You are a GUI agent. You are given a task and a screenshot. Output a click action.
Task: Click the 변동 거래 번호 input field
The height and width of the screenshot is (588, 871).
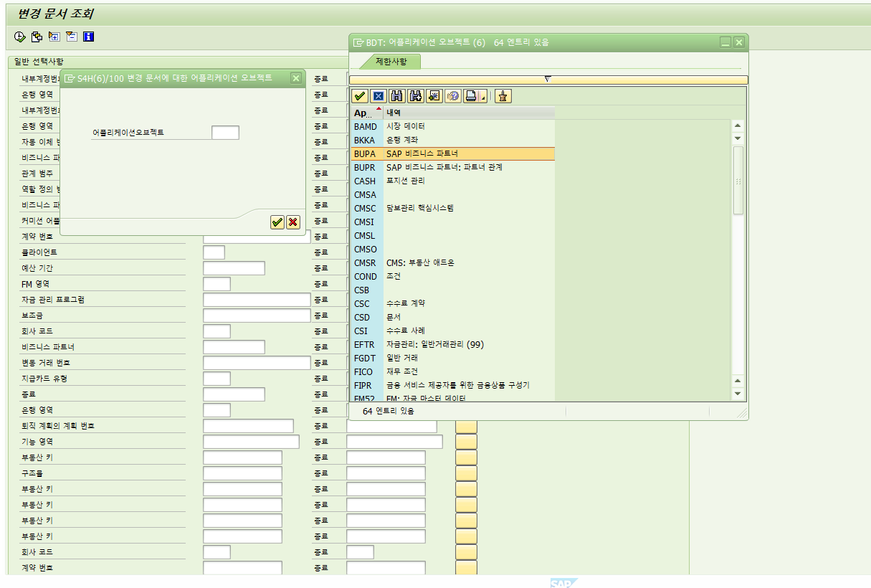pyautogui.click(x=257, y=363)
